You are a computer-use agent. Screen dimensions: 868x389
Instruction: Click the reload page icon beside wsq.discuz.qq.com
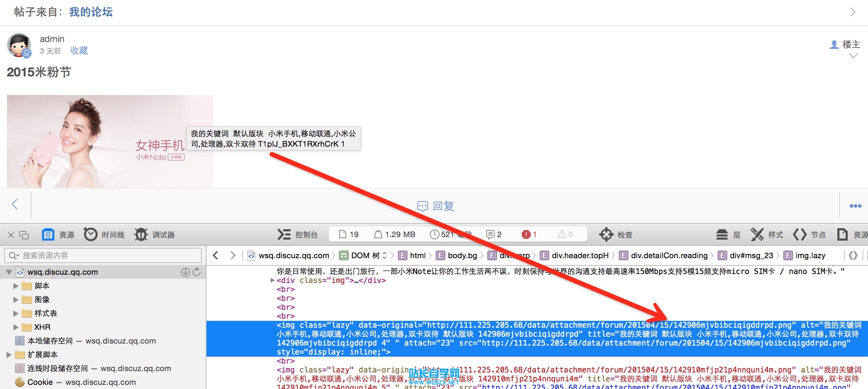(x=197, y=272)
